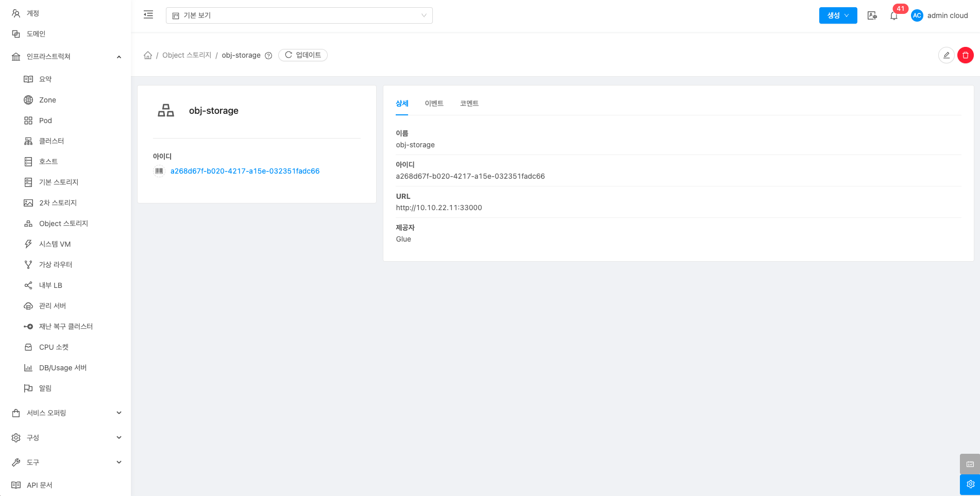Toggle the sidebar collapse menu icon
980x496 pixels.
pos(148,15)
